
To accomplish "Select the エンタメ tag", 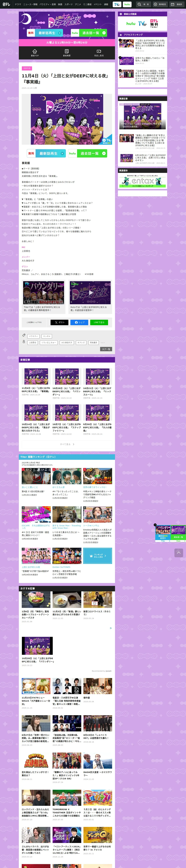I will pyautogui.click(x=47, y=336).
